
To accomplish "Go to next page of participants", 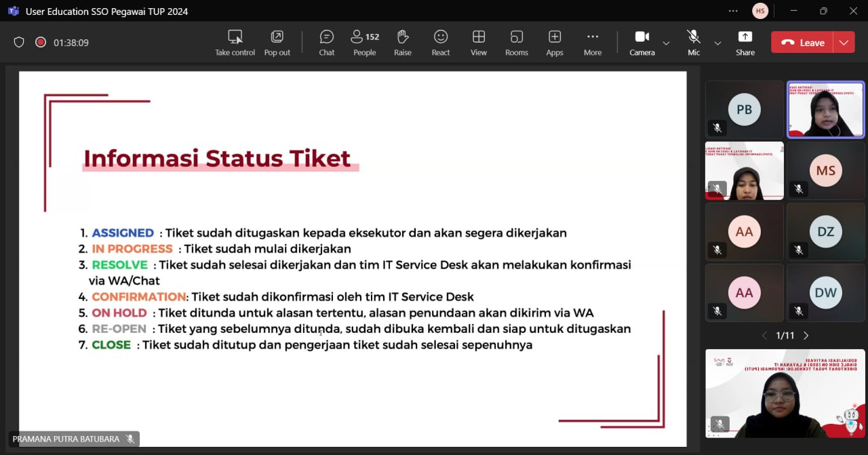I will point(806,336).
